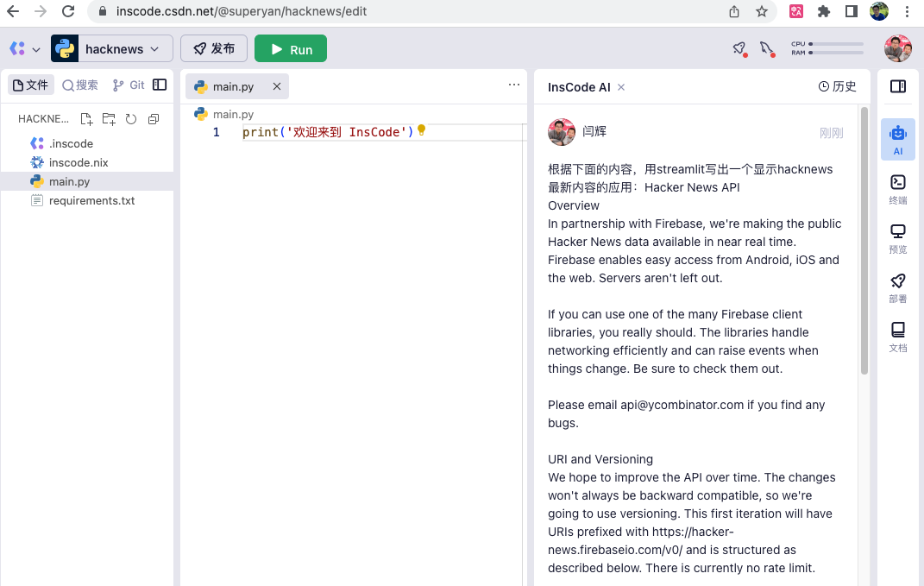Open the browser profile avatar
The width and height of the screenshot is (924, 586).
[x=879, y=11]
